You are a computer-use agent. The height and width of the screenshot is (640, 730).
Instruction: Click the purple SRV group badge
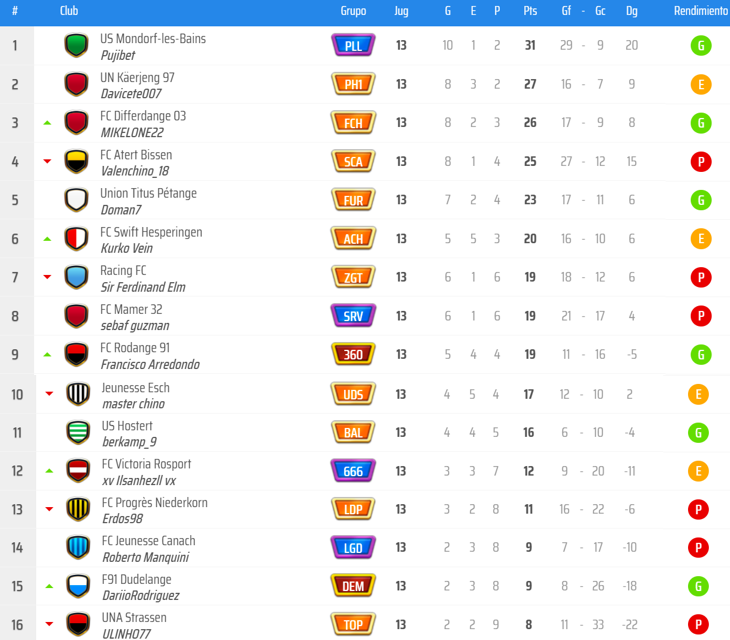[353, 316]
